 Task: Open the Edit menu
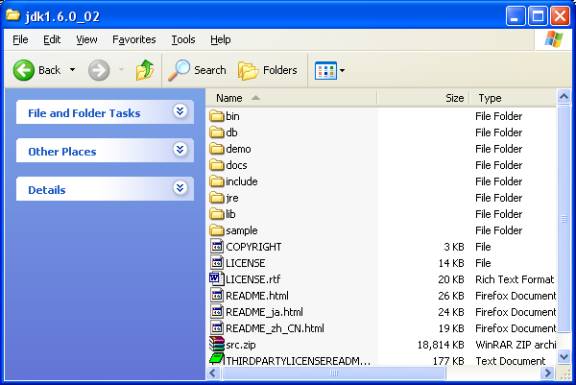tap(52, 39)
